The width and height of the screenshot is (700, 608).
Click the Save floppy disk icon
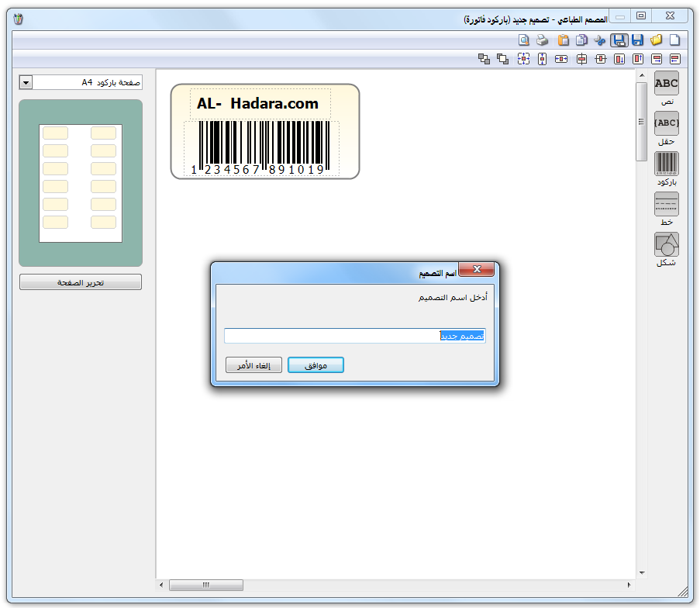[x=637, y=40]
